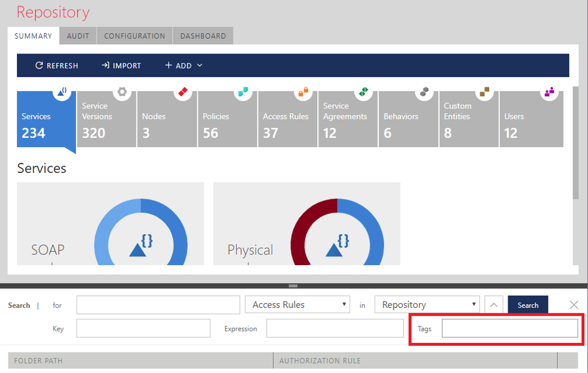Image resolution: width=588 pixels, height=373 pixels.
Task: Open the Repository scope dropdown
Action: [427, 305]
